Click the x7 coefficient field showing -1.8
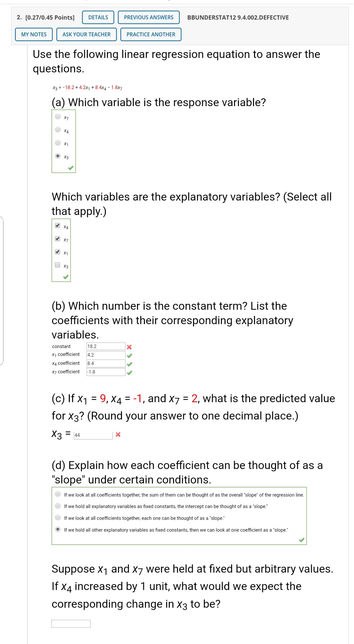 [105, 372]
